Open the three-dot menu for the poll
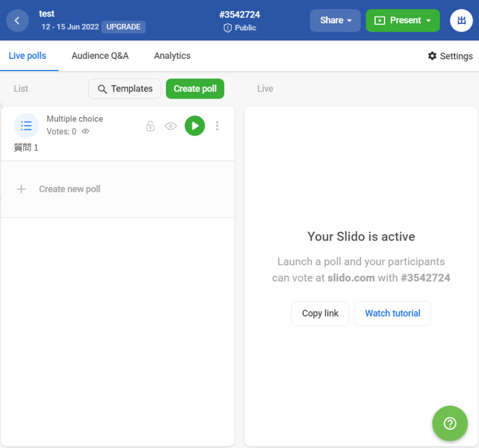The height and width of the screenshot is (448, 479). pyautogui.click(x=217, y=126)
